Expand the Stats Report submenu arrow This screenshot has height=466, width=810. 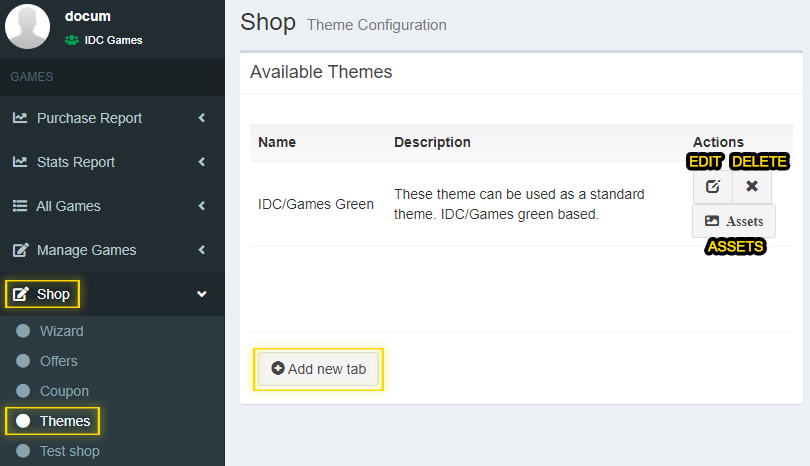tap(201, 162)
